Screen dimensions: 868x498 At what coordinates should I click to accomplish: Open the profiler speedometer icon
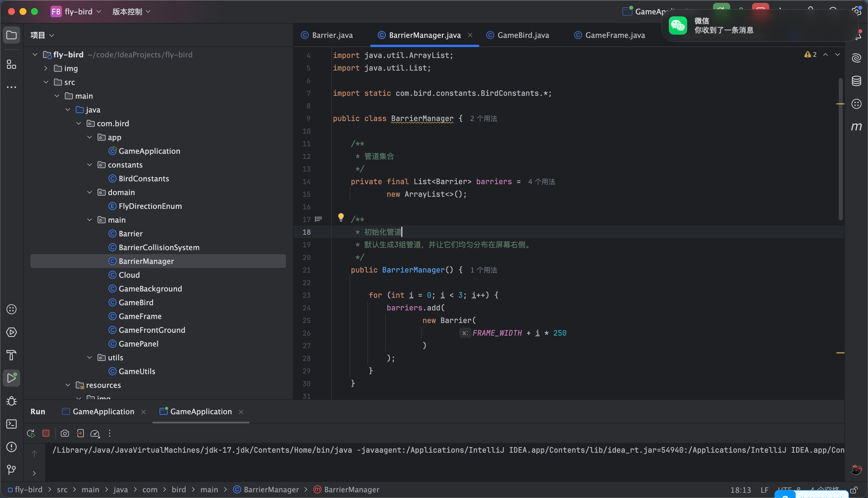(x=95, y=433)
